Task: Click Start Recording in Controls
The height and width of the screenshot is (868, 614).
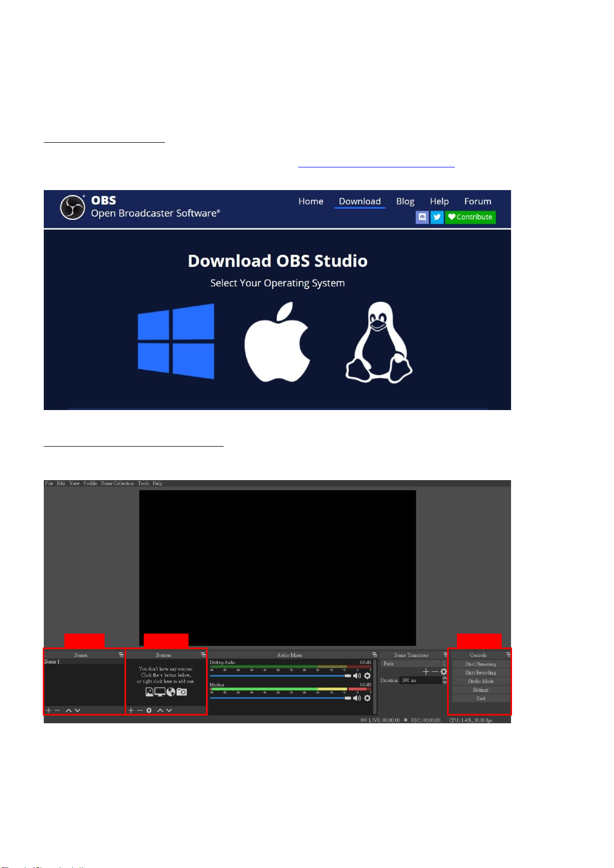Action: (x=481, y=673)
